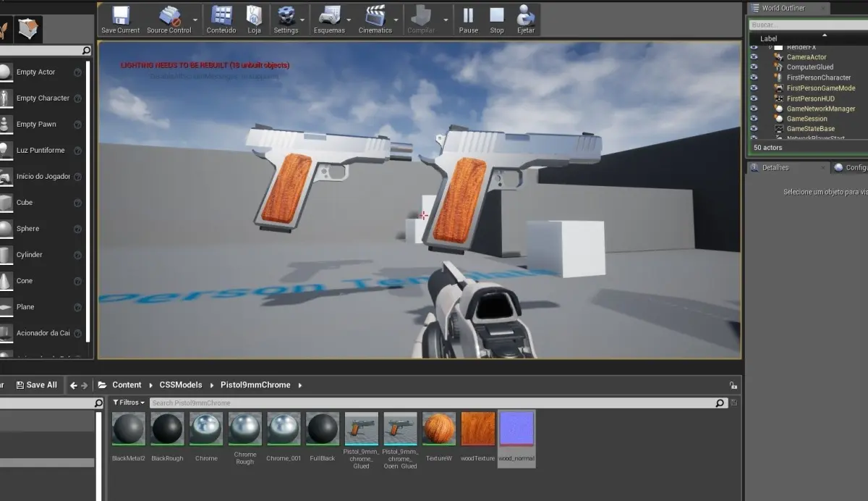868x501 pixels.
Task: Toggle visibility of CameraActor
Action: pos(754,57)
